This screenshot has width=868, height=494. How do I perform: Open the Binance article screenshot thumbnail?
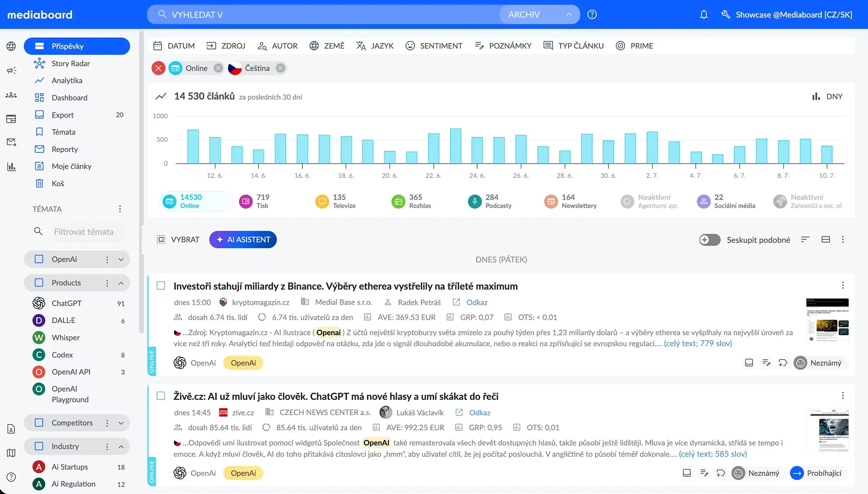[828, 320]
